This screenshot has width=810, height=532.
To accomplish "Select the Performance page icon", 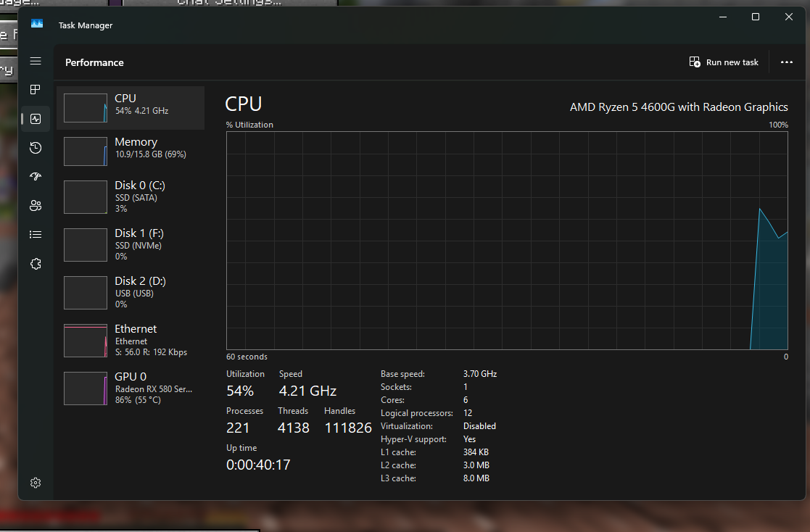I will coord(36,119).
